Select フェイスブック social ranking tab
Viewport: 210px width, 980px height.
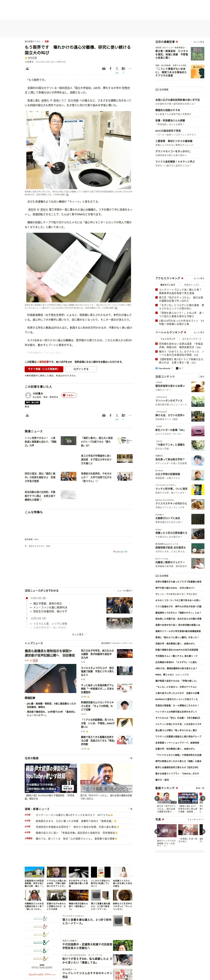(x=168, y=339)
